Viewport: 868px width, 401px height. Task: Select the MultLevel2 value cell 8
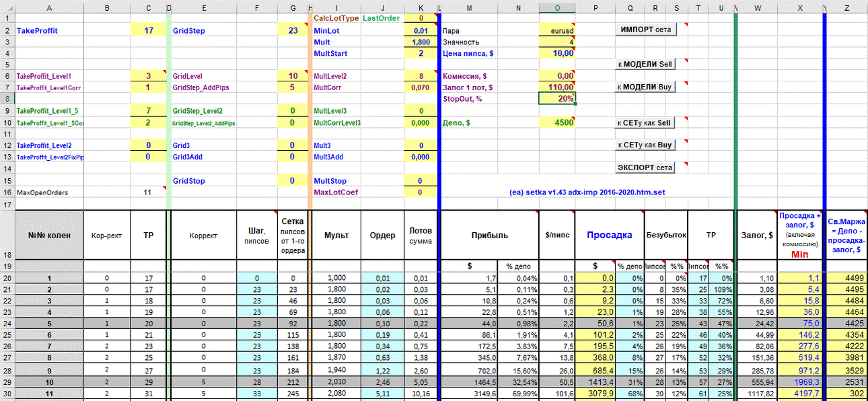click(421, 76)
